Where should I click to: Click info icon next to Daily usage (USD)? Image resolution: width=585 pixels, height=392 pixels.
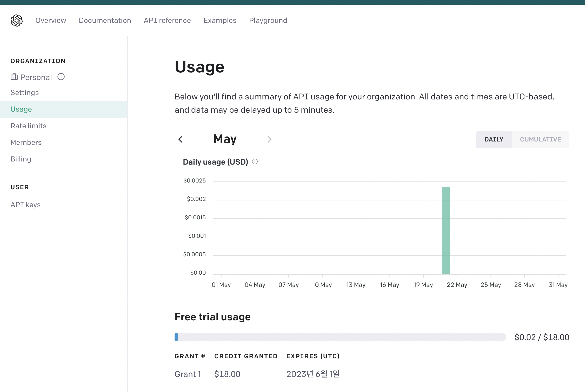pos(255,162)
